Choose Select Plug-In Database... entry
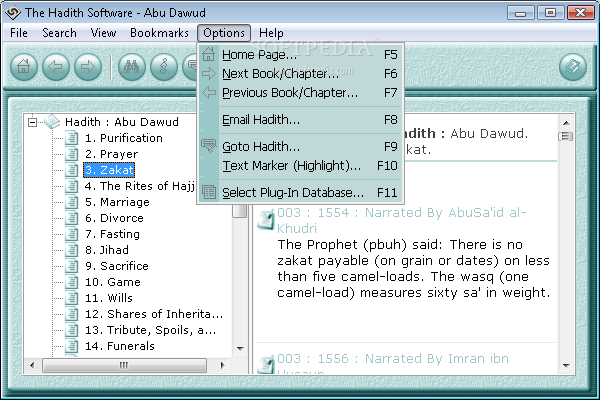Image resolution: width=600 pixels, height=400 pixels. pyautogui.click(x=300, y=192)
